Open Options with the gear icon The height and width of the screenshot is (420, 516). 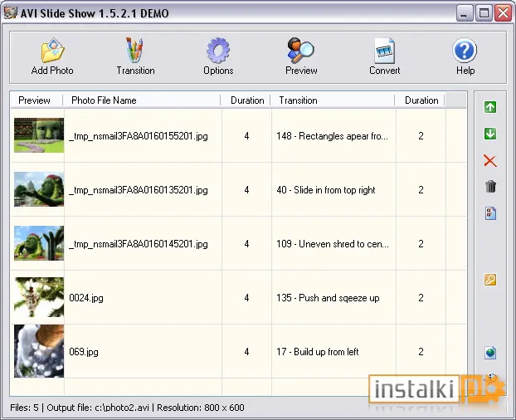218,51
